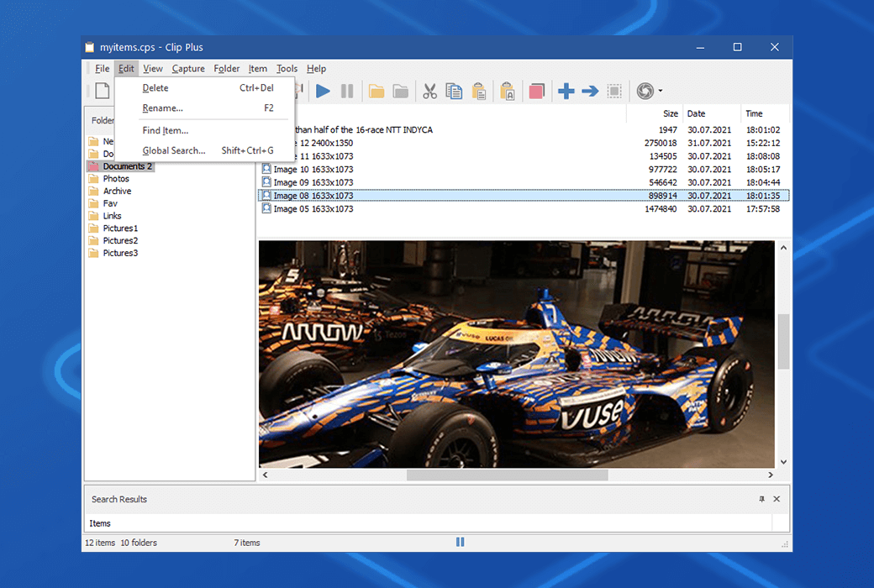This screenshot has width=874, height=588.
Task: Click the vertical scrollbar thumb beside preview
Action: coord(784,341)
